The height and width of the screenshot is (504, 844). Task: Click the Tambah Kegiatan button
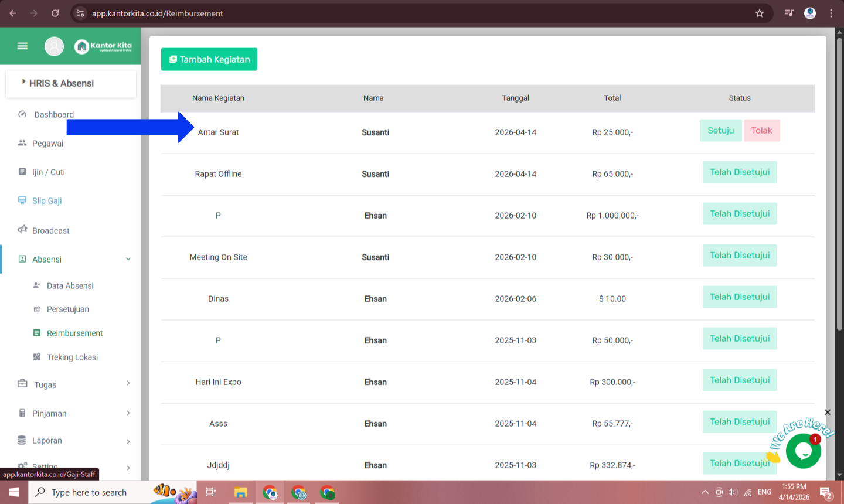coord(209,59)
